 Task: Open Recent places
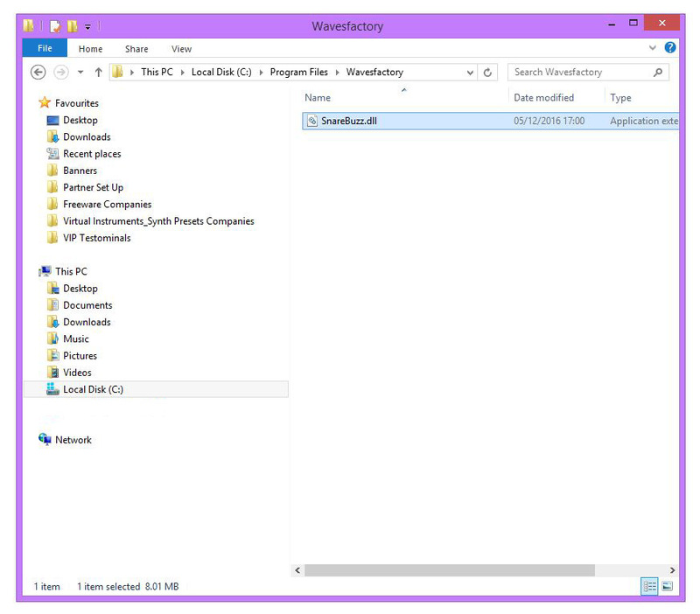click(x=92, y=154)
